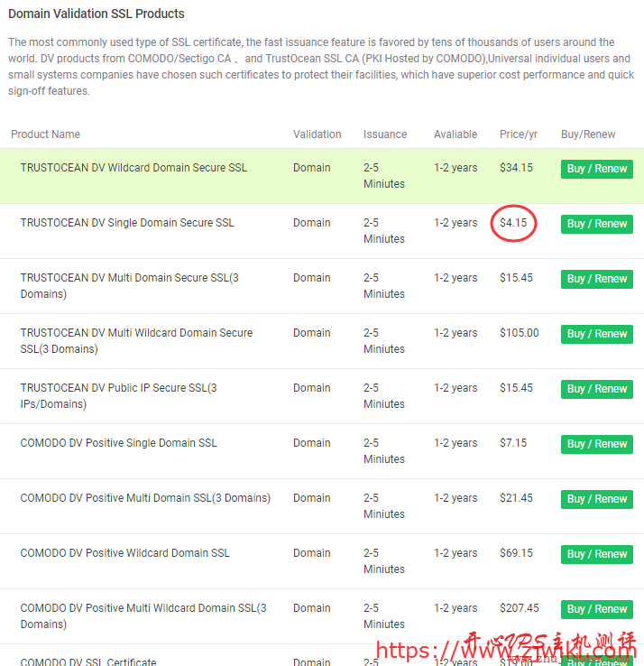Click '2-5 Miniutes' issuance in COMODO Wildcard $69.15 row

point(383,561)
